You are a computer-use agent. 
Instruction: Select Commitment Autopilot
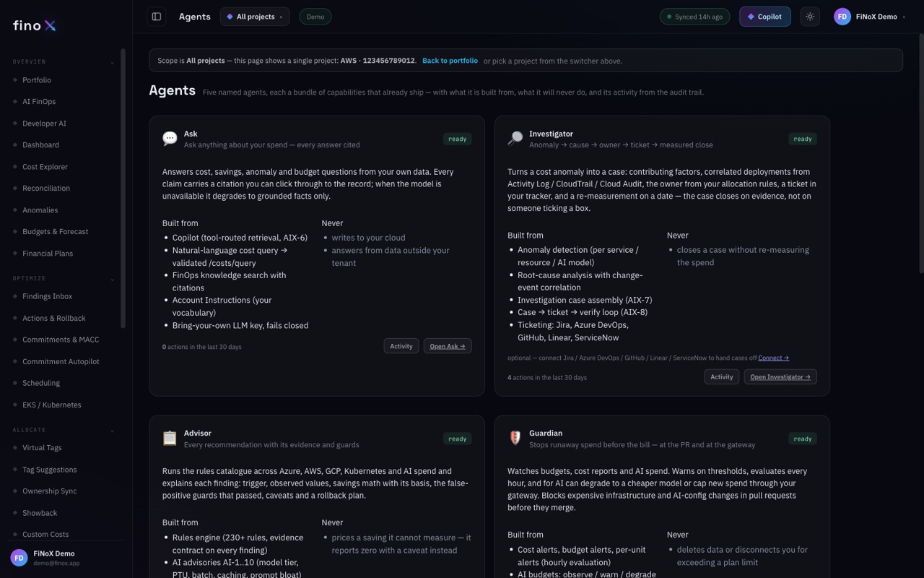point(61,361)
